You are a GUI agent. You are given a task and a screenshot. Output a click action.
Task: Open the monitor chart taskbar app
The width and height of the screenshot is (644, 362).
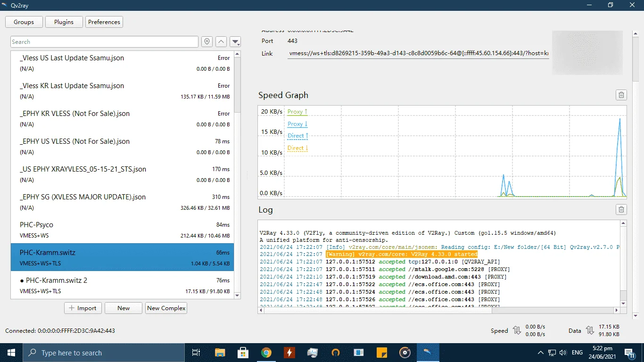tap(312, 353)
